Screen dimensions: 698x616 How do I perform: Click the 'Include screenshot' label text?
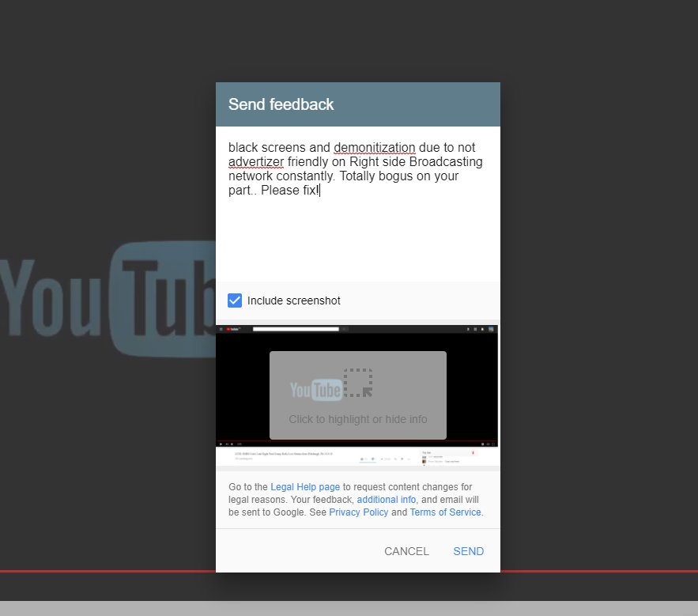(x=294, y=300)
